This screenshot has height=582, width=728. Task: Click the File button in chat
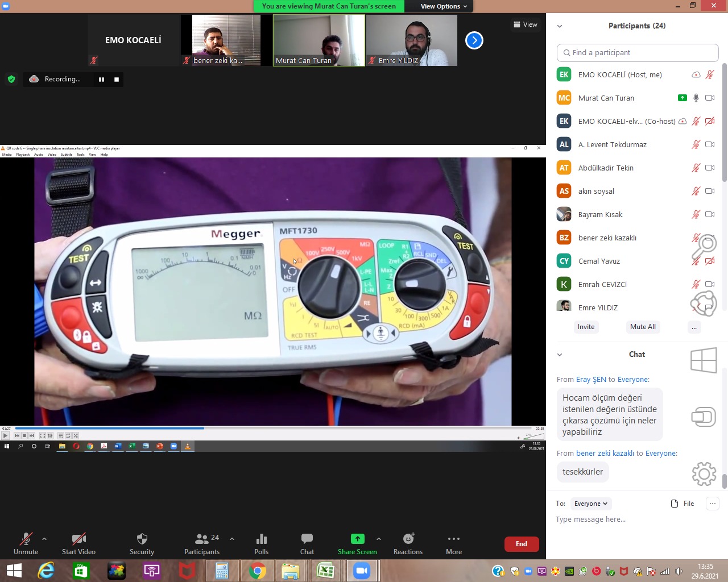pyautogui.click(x=682, y=504)
